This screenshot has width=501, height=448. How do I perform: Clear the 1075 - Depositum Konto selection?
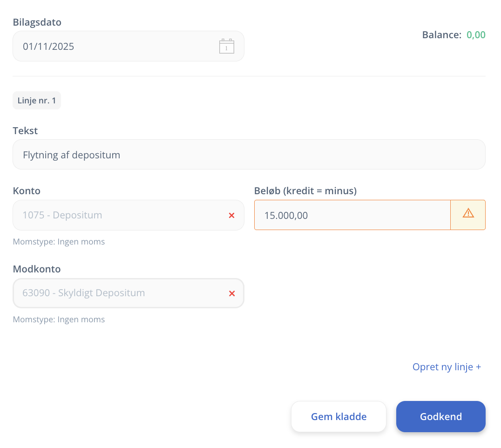coord(231,215)
